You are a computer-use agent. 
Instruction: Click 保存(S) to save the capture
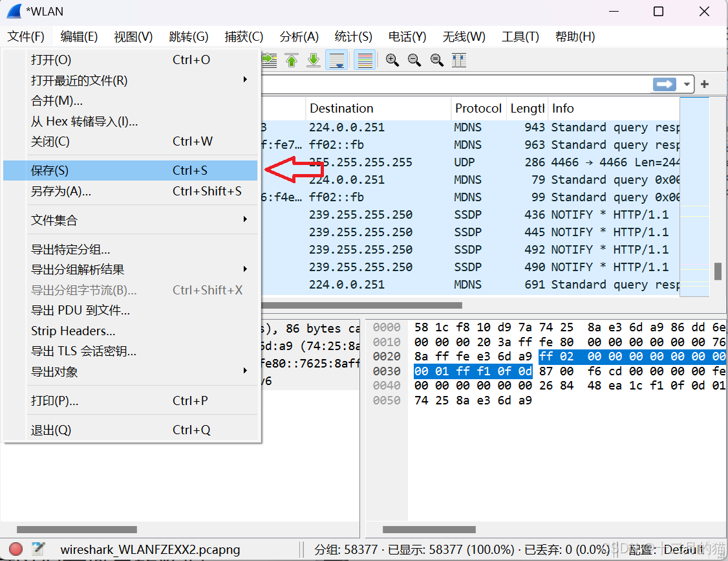click(x=131, y=171)
